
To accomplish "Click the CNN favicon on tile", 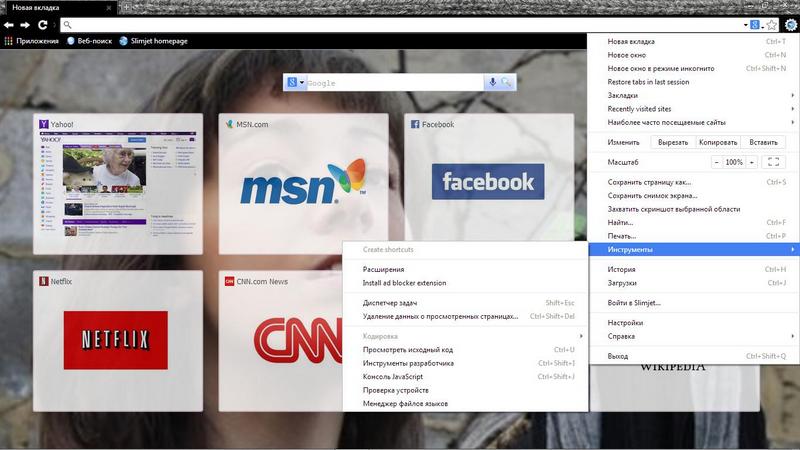I will 230,281.
